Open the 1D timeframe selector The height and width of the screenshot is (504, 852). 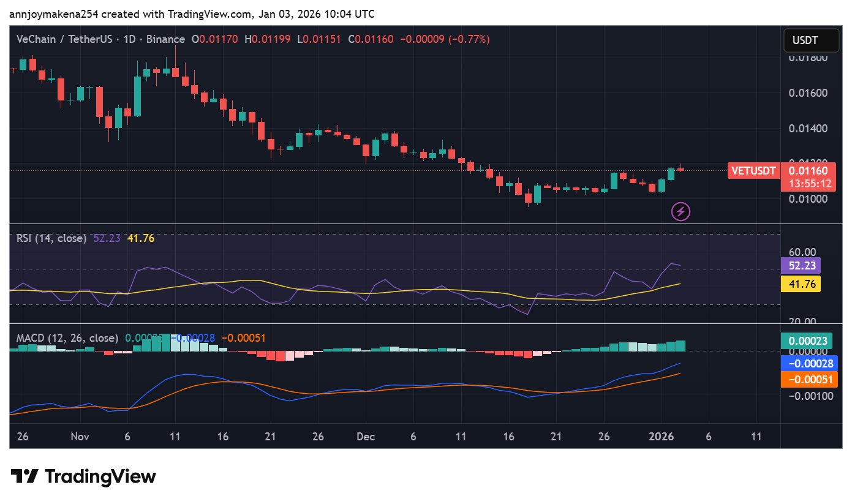click(130, 39)
